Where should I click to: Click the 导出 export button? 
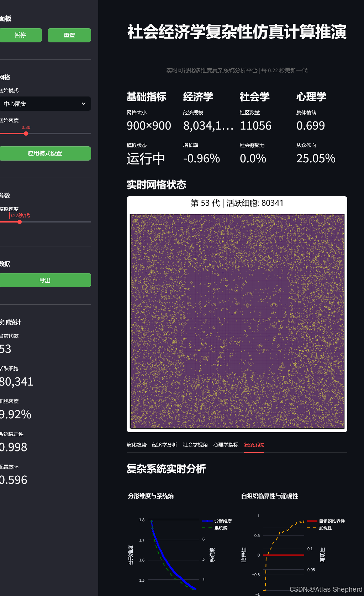45,280
